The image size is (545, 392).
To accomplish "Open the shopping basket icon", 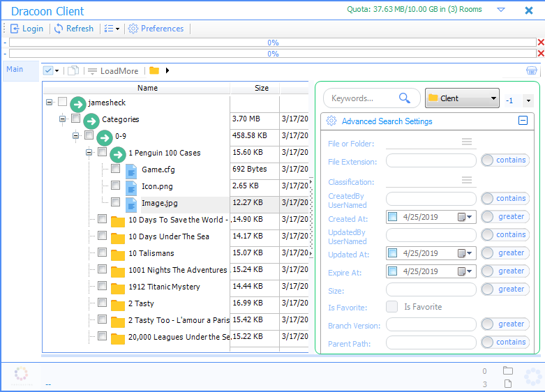I will [x=532, y=70].
